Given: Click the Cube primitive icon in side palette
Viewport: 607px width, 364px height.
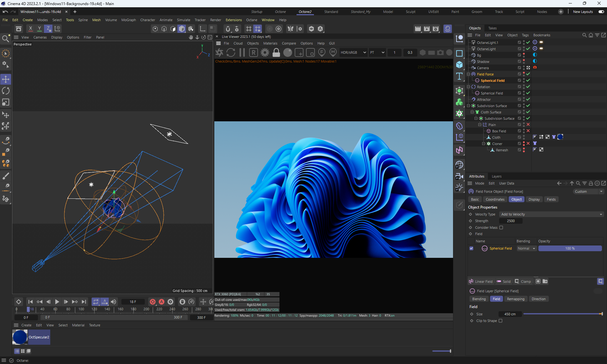Looking at the screenshot, I should click(459, 65).
